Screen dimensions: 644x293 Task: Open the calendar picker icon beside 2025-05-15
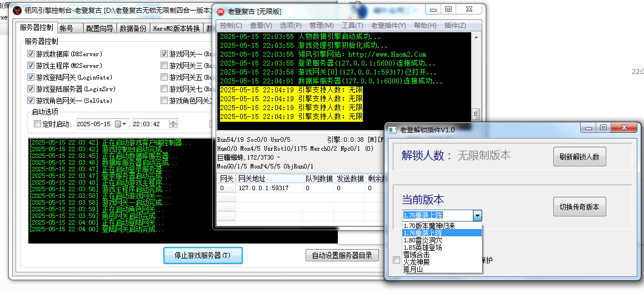point(120,124)
